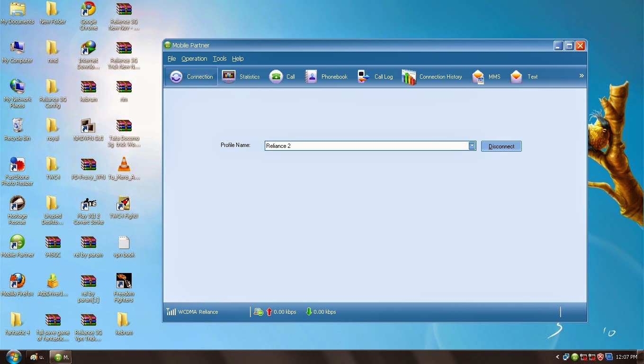
Task: Select the 'royal' folder
Action: 53,130
